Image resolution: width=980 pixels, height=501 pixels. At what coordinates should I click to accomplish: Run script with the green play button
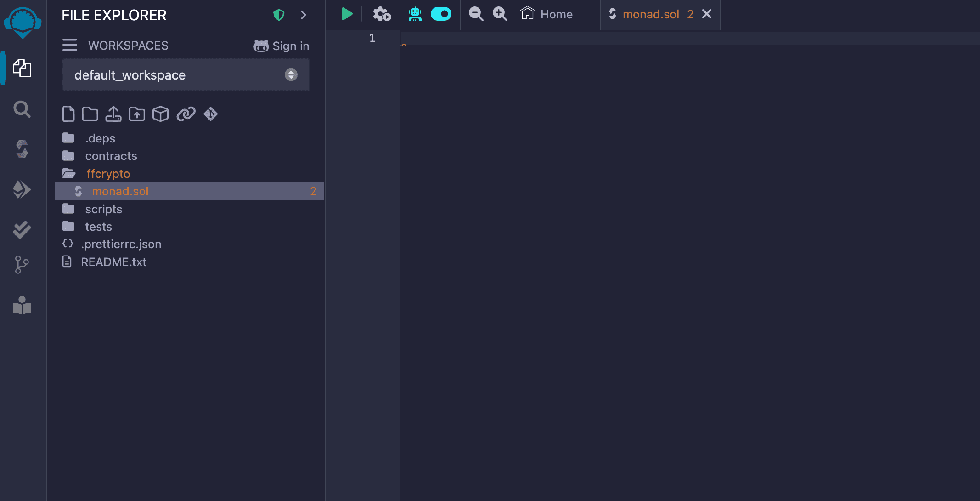coord(347,14)
